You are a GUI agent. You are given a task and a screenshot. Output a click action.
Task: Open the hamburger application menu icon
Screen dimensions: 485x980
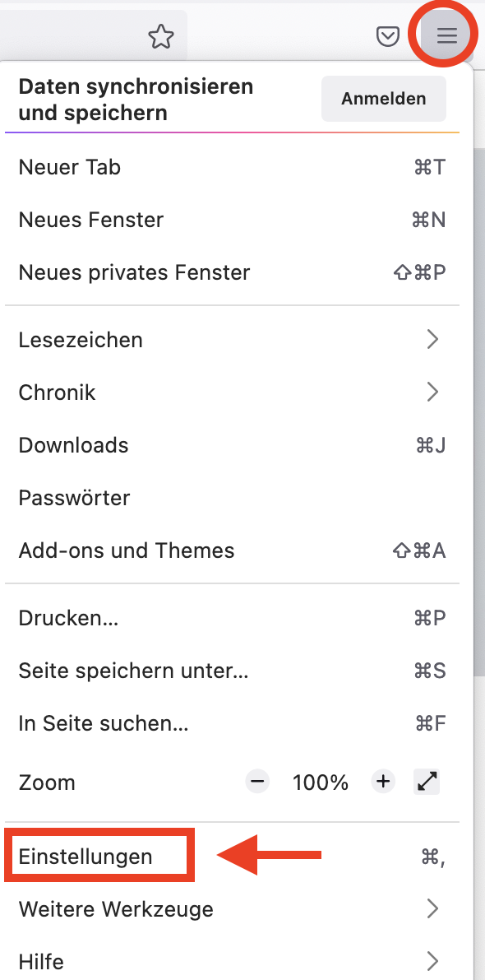click(x=447, y=36)
